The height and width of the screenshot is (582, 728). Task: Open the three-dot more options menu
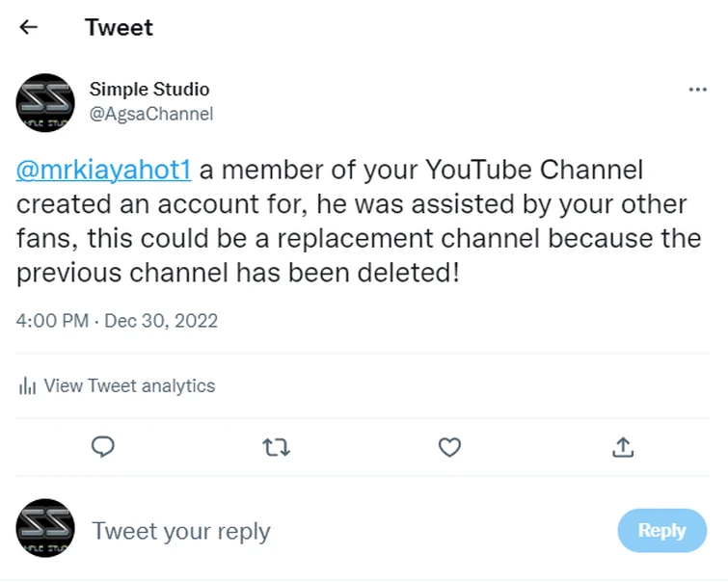tap(698, 90)
